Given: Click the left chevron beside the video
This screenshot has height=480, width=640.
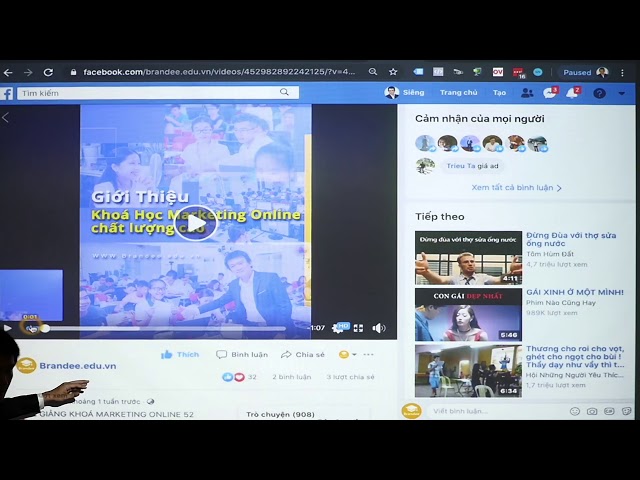Looking at the screenshot, I should 5,118.
